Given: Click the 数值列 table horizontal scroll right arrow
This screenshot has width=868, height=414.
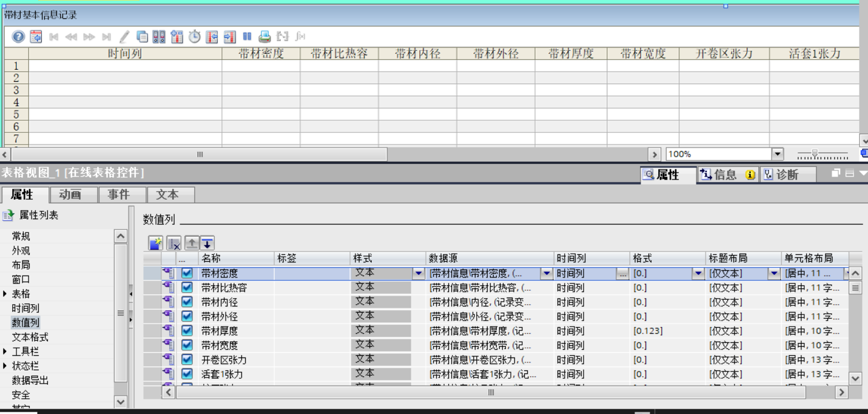Looking at the screenshot, I should coord(841,393).
